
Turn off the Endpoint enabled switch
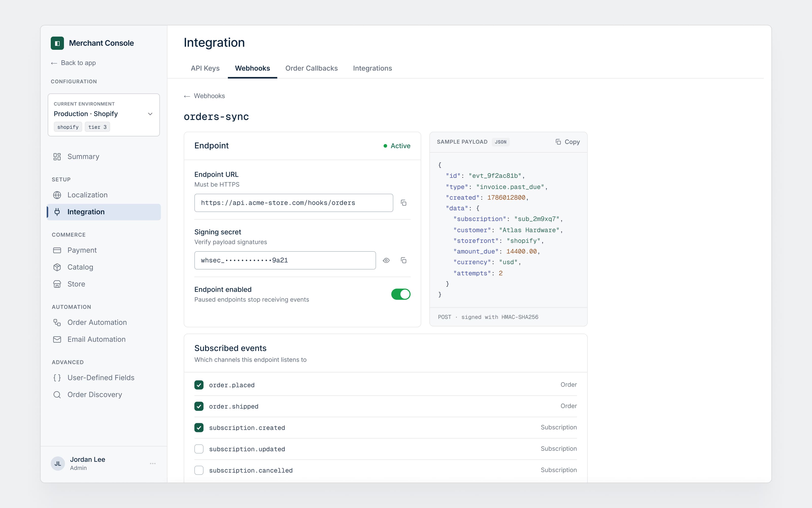click(401, 294)
